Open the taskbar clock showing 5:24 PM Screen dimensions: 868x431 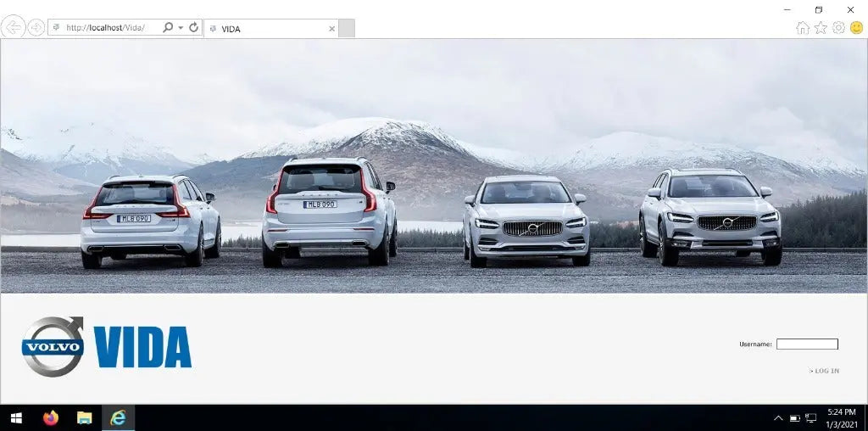[x=842, y=417]
